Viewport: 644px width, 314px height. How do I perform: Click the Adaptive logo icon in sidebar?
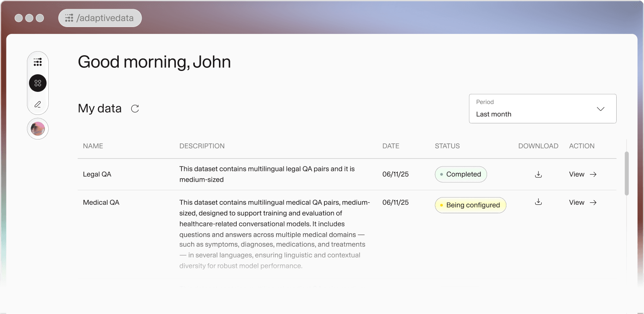pos(38,62)
